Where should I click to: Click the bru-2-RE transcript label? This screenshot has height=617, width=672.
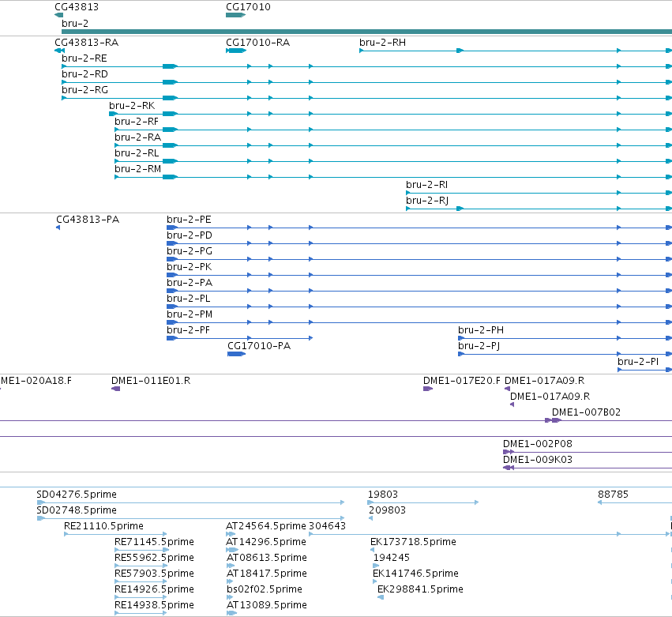pyautogui.click(x=84, y=58)
